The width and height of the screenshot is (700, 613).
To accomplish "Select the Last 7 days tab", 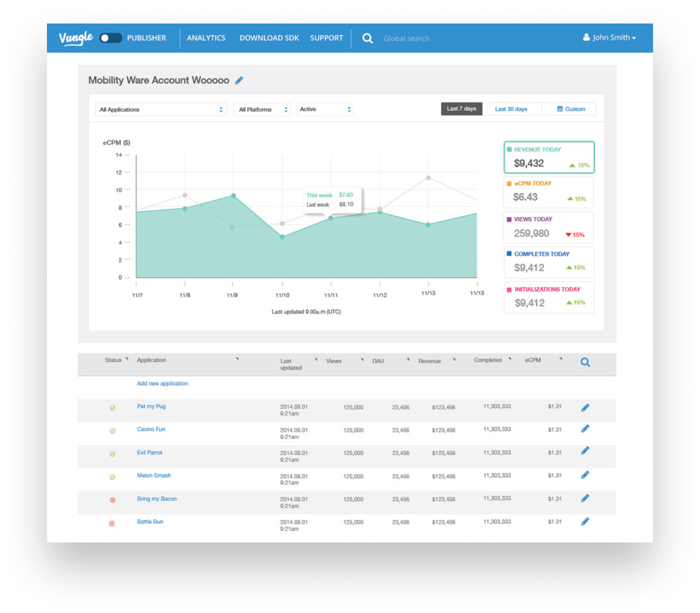I will tap(461, 109).
